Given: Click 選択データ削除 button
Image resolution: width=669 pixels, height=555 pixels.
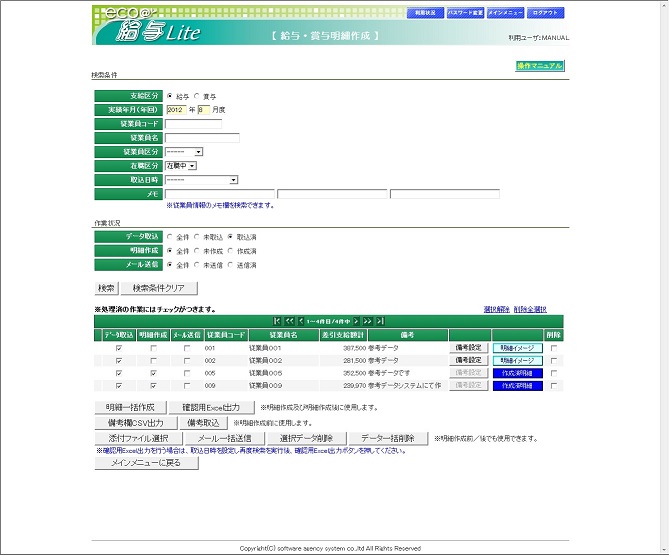Looking at the screenshot, I should pos(307,438).
